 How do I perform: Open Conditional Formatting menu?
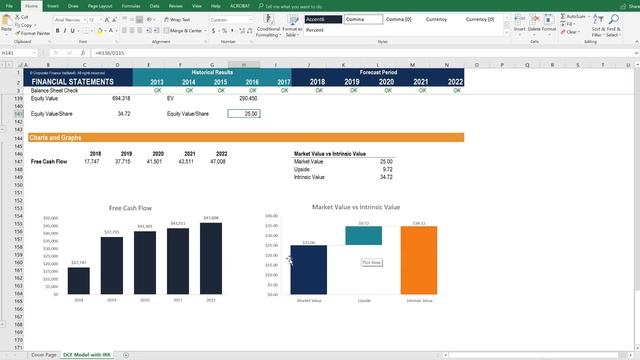[268, 26]
